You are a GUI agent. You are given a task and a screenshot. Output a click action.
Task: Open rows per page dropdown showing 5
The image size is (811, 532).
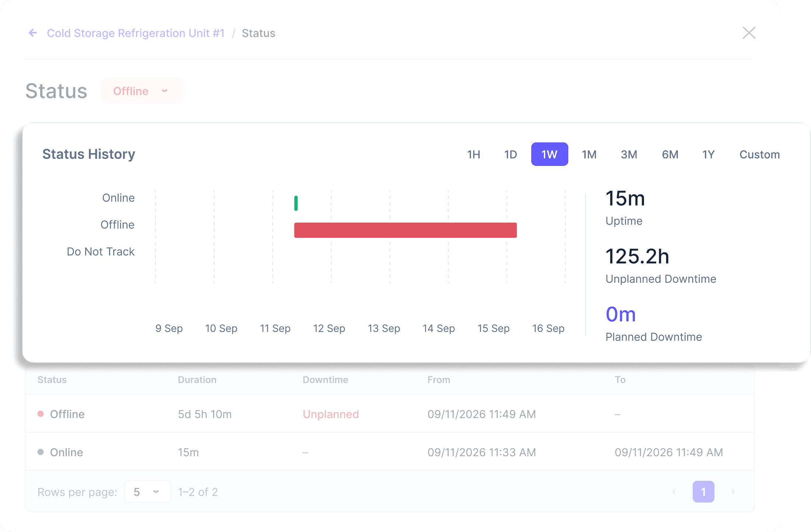(x=147, y=492)
